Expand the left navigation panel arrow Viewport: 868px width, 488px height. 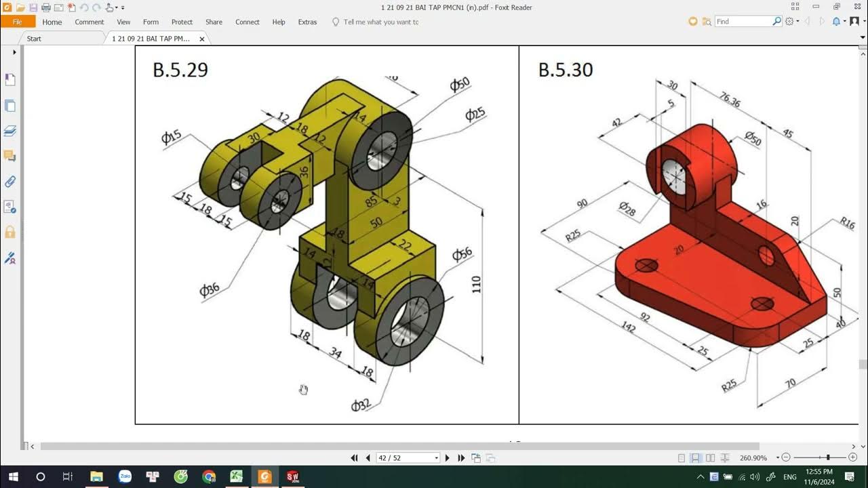pos(14,52)
